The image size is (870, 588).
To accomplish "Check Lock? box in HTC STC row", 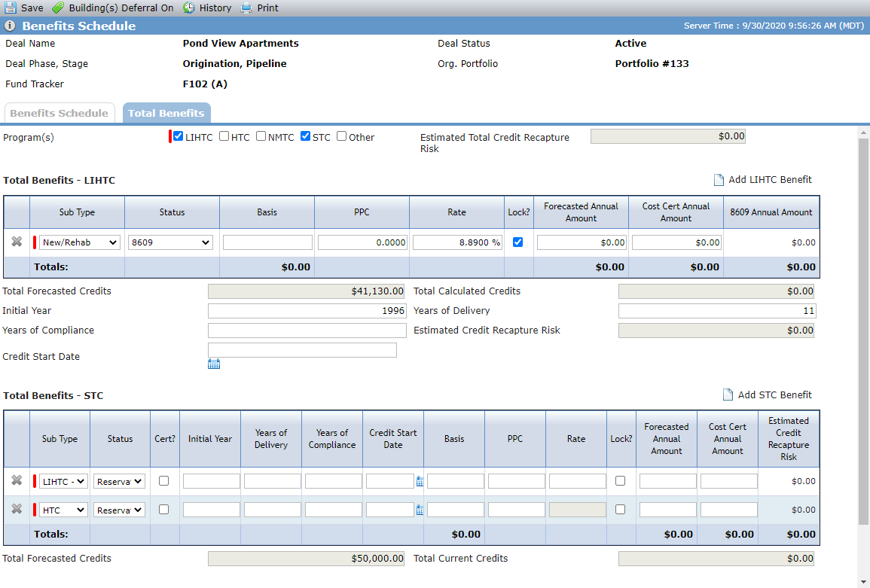I will [621, 509].
